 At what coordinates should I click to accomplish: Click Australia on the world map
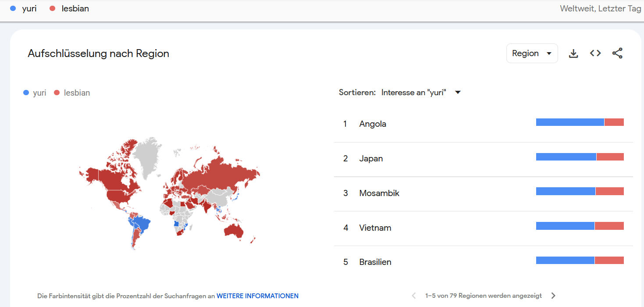point(233,230)
